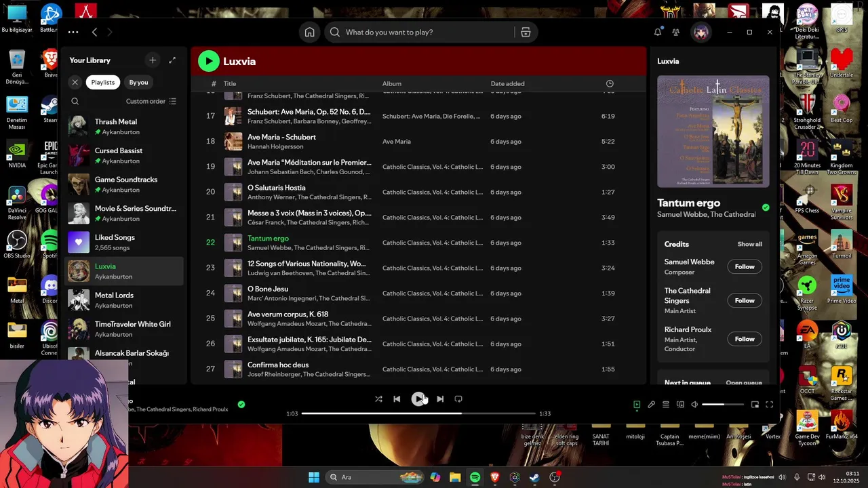Open the Queue icon
The width and height of the screenshot is (868, 488).
coord(666,405)
